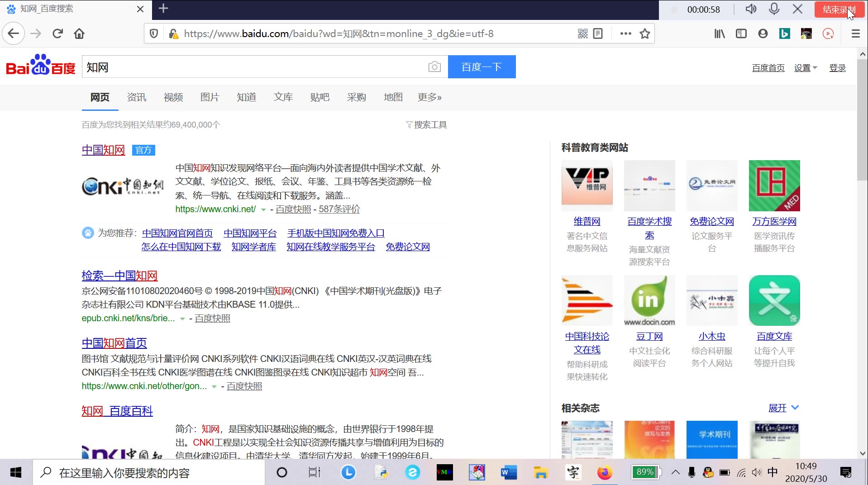Mute the recording speaker icon

point(751,9)
